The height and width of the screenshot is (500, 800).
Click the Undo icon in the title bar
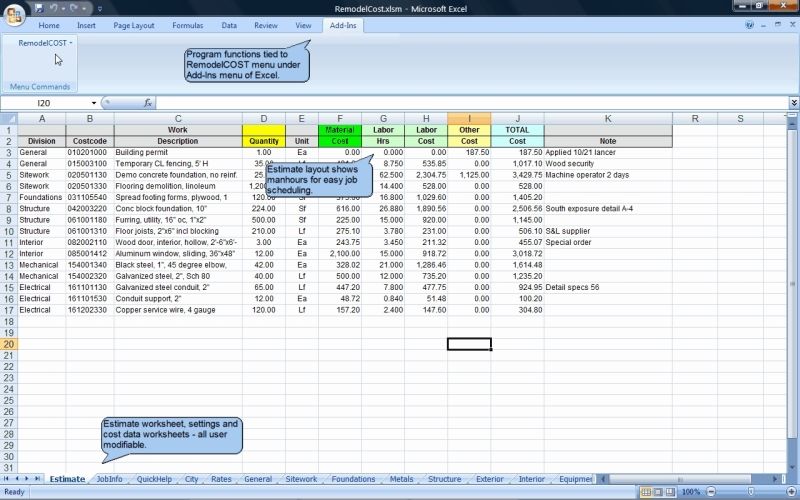53,8
